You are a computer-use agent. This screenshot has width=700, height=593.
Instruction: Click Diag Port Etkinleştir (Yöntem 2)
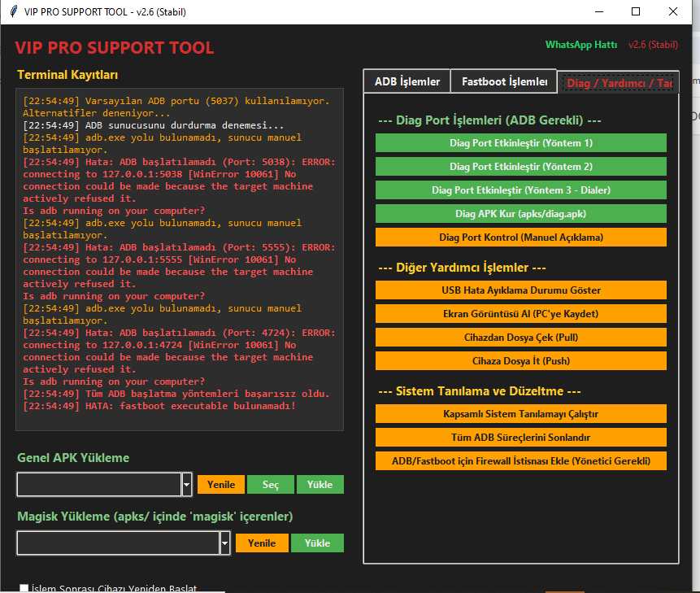[520, 166]
